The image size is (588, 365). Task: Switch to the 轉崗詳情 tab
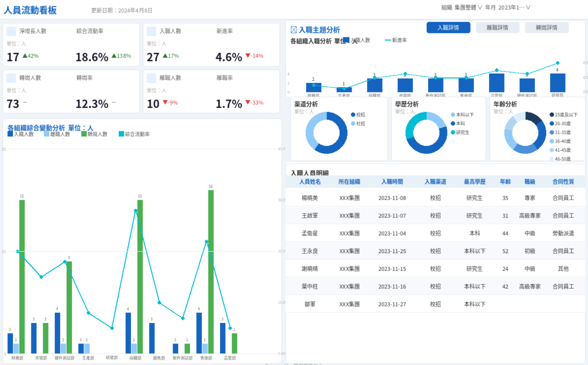[x=546, y=28]
